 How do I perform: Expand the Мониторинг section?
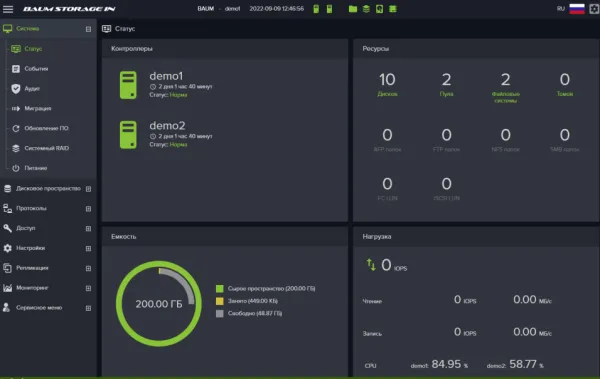88,288
